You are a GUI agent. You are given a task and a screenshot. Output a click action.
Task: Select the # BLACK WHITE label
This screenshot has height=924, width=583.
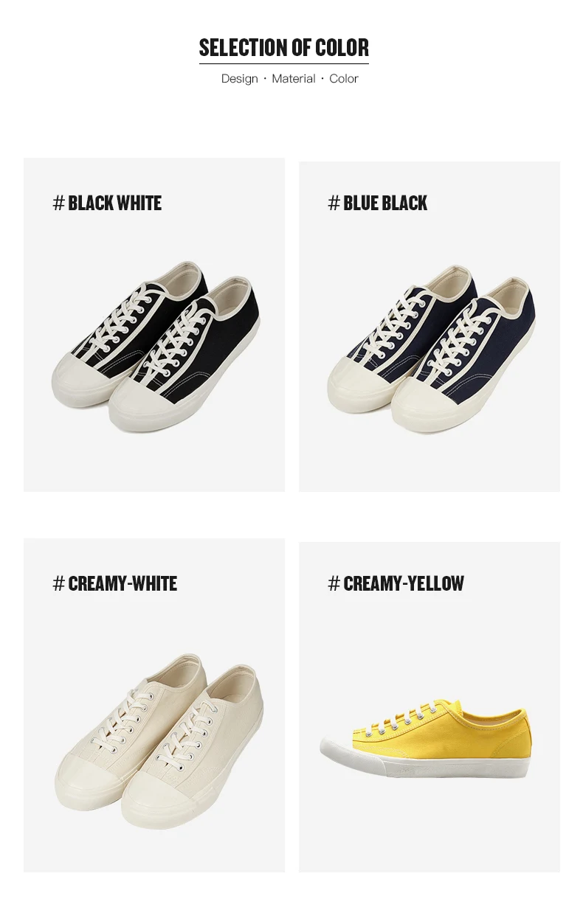point(107,204)
